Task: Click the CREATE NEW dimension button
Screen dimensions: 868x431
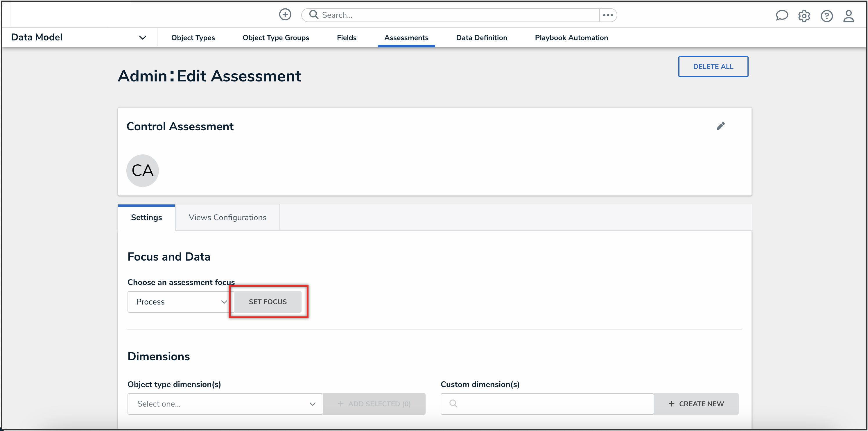Action: (696, 404)
